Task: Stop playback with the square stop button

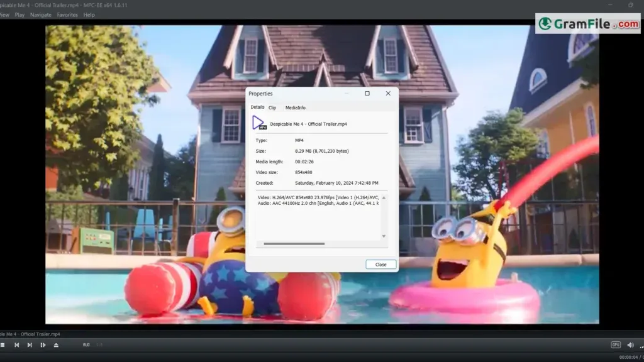Action: pyautogui.click(x=3, y=345)
